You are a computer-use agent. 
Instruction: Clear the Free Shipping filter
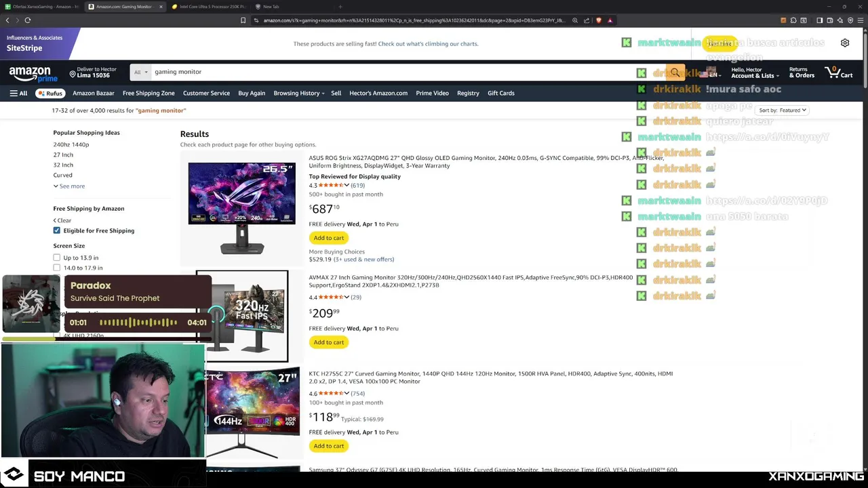coord(62,220)
